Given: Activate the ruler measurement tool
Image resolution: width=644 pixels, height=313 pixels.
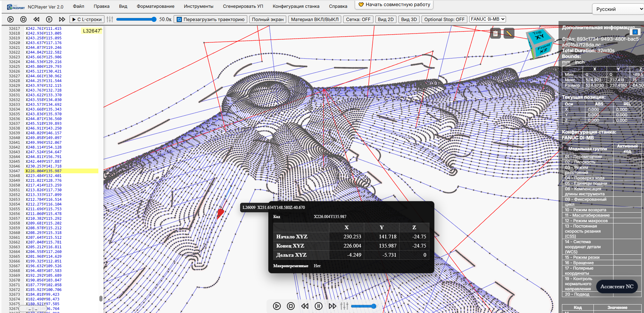Looking at the screenshot, I should tap(509, 33).
